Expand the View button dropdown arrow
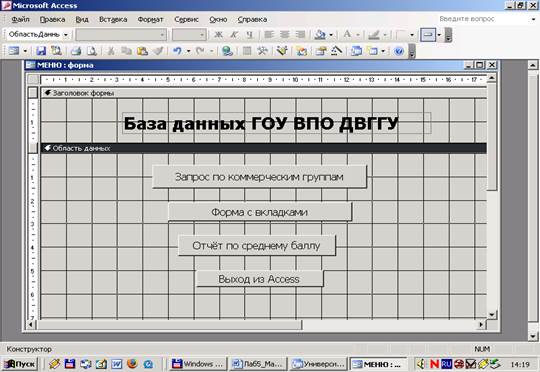 click(25, 51)
